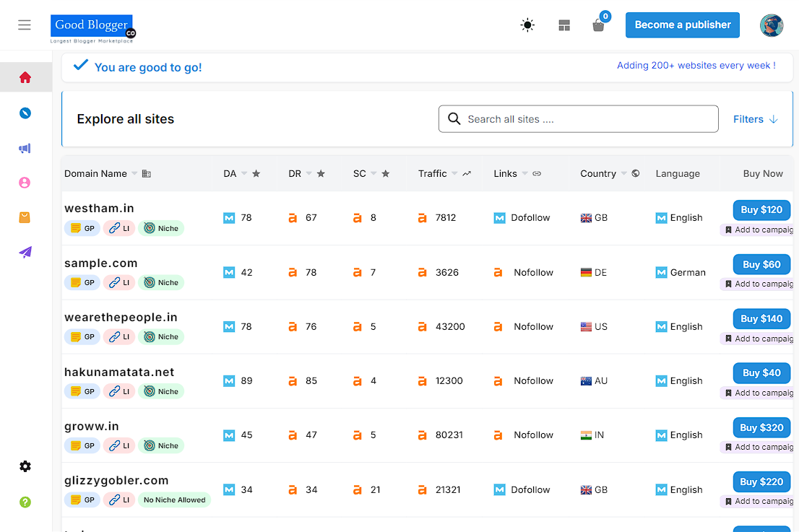Click Adding 200+ websites every week link
Viewport: 799px width, 532px height.
[696, 65]
